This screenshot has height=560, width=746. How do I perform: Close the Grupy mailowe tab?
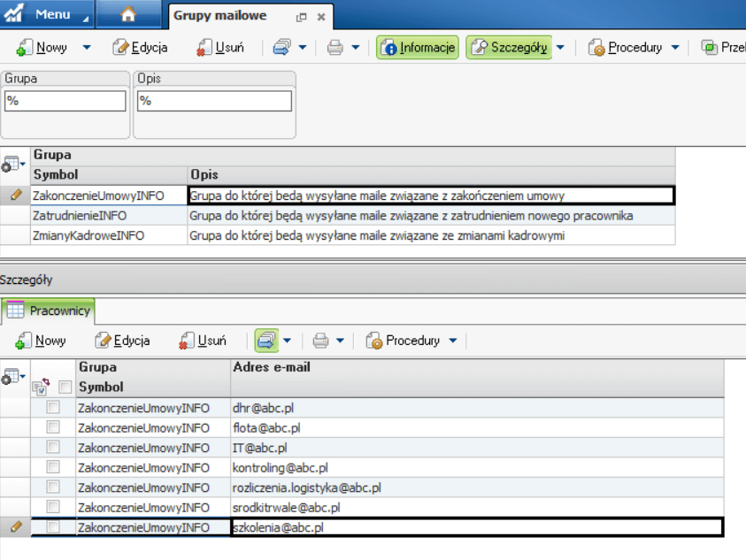point(321,17)
